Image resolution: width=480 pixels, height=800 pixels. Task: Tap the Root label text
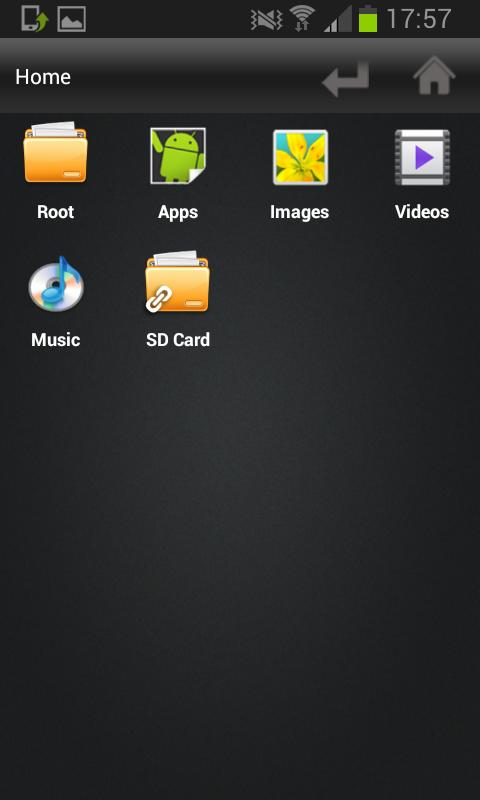56,212
